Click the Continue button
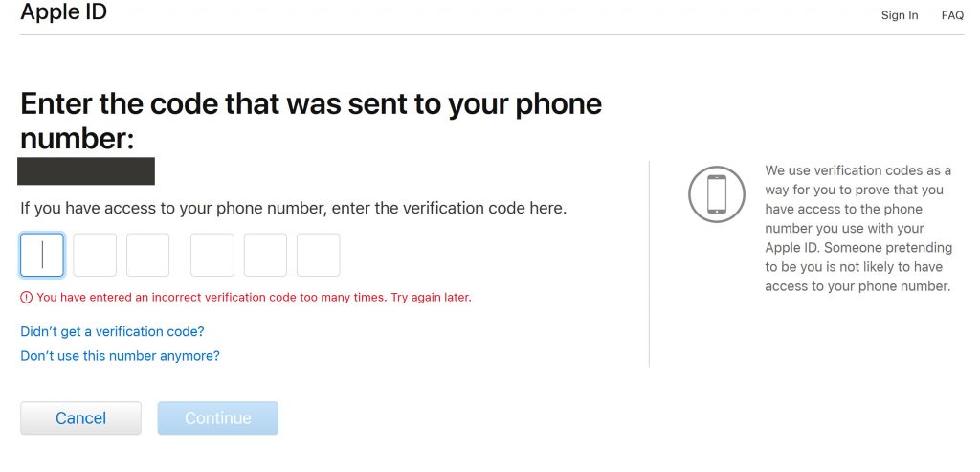Image resolution: width=980 pixels, height=472 pixels. click(x=217, y=418)
